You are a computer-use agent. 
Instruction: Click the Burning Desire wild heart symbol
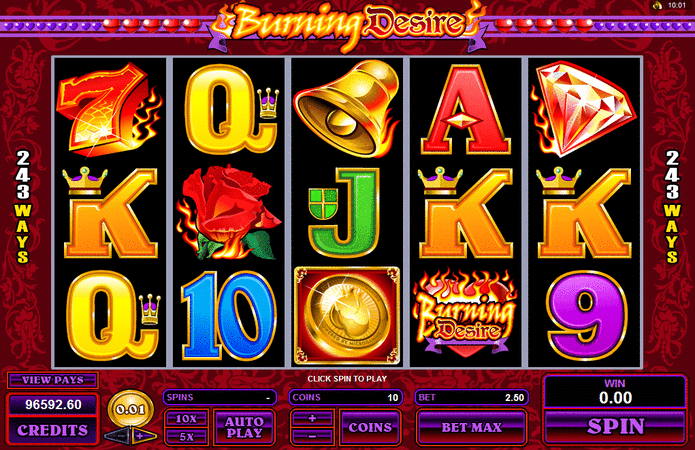pos(465,313)
